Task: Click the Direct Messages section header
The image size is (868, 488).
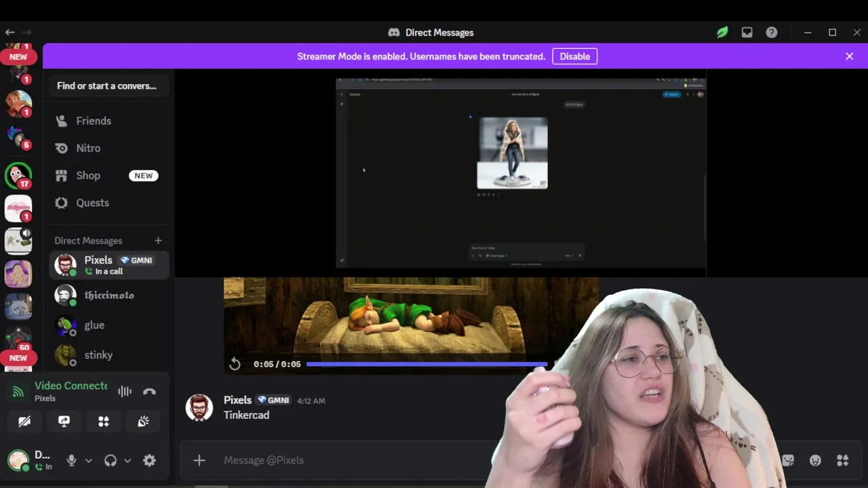Action: 88,241
